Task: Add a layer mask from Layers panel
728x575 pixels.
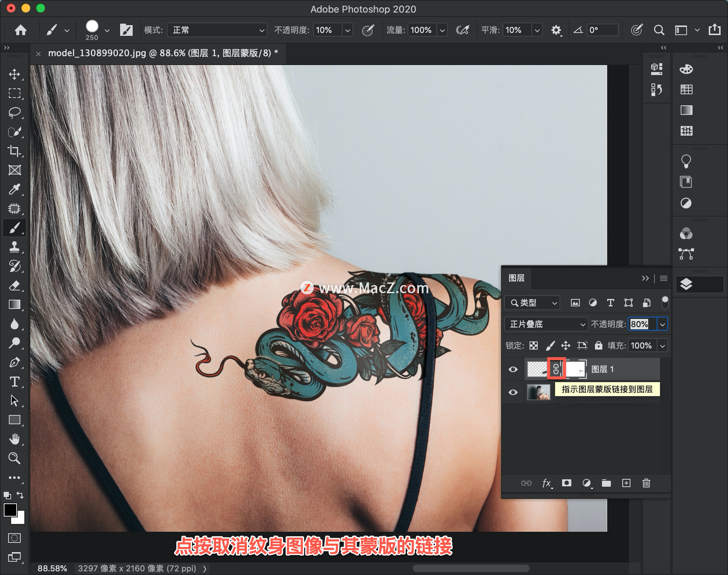Action: pyautogui.click(x=566, y=483)
